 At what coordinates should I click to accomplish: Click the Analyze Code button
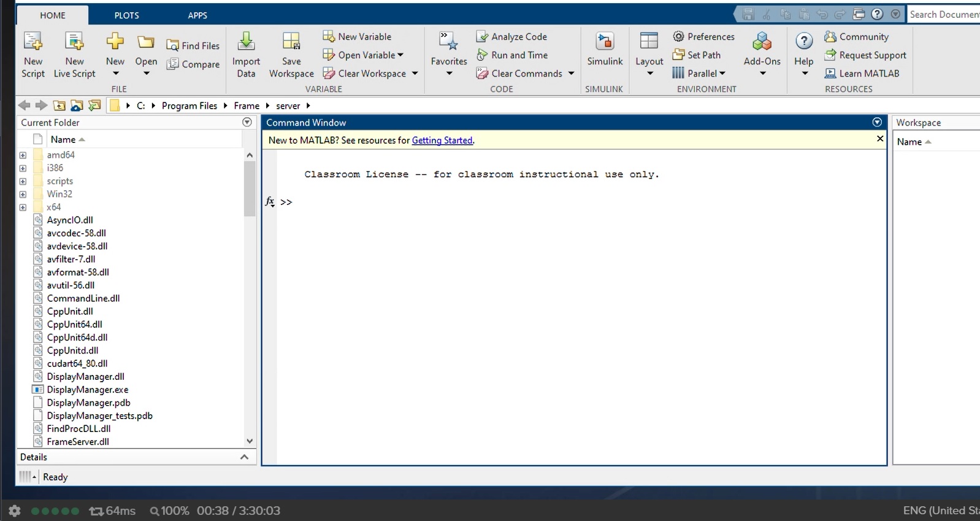512,37
